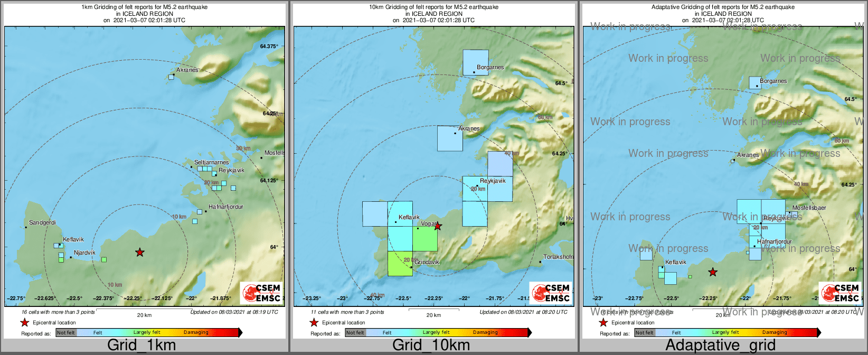This screenshot has height=355, width=868.
Task: Click the 'Torlakshofn' label on the Grid_10km map
Action: (x=559, y=257)
